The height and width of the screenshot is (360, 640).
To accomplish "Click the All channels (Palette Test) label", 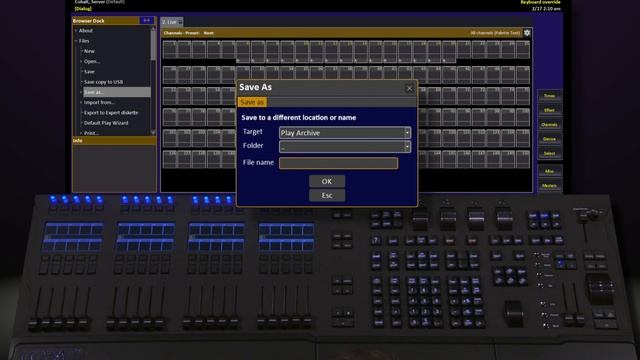I will point(495,33).
